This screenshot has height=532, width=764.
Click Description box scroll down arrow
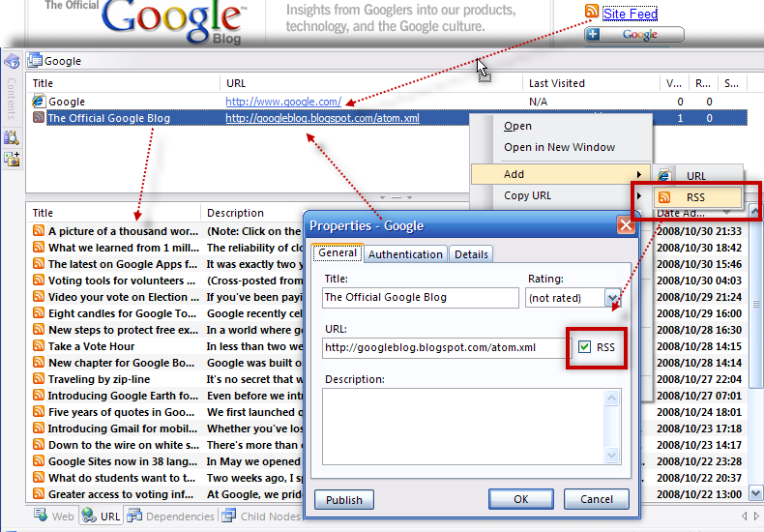tap(611, 455)
